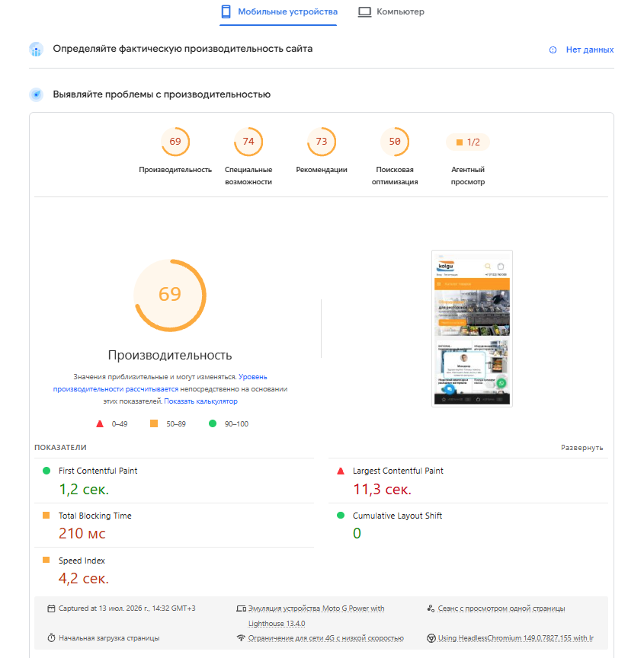Click the orange square 50–89 legend icon

pyautogui.click(x=154, y=423)
